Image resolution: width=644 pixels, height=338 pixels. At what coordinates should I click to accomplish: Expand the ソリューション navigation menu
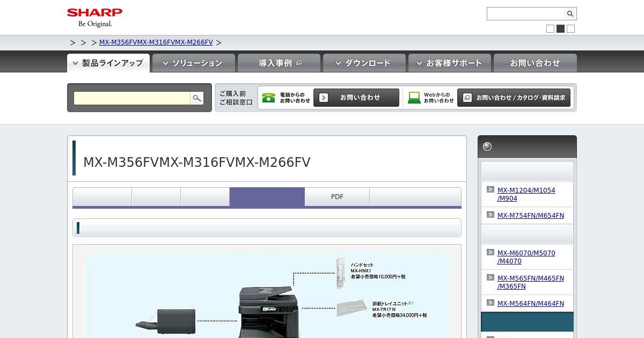193,63
